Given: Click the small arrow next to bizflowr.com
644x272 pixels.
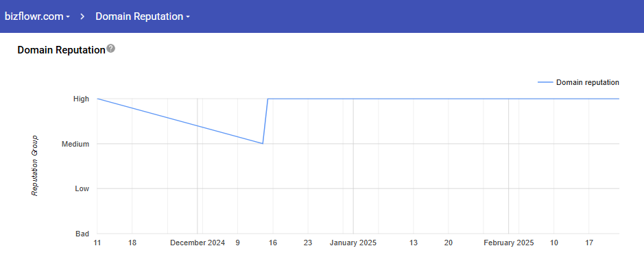Looking at the screenshot, I should 68,17.
